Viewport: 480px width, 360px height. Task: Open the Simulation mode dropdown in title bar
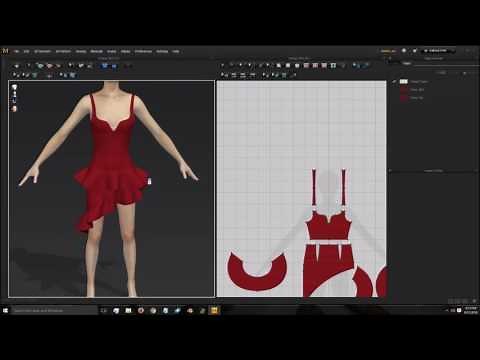[437, 51]
